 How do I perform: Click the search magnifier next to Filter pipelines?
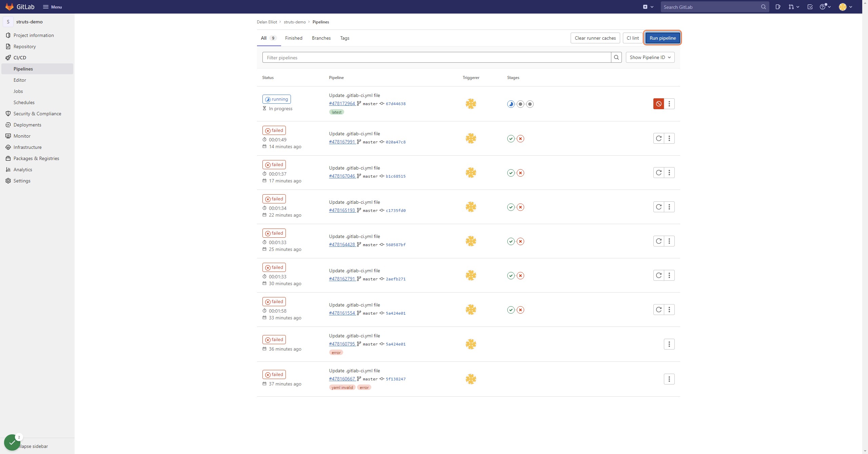coord(616,57)
